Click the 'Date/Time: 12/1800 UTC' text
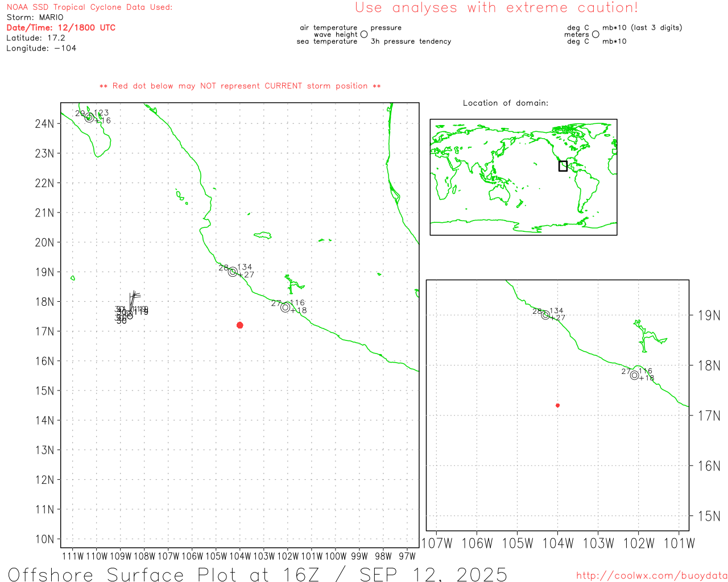The image size is (728, 582). pyautogui.click(x=61, y=27)
